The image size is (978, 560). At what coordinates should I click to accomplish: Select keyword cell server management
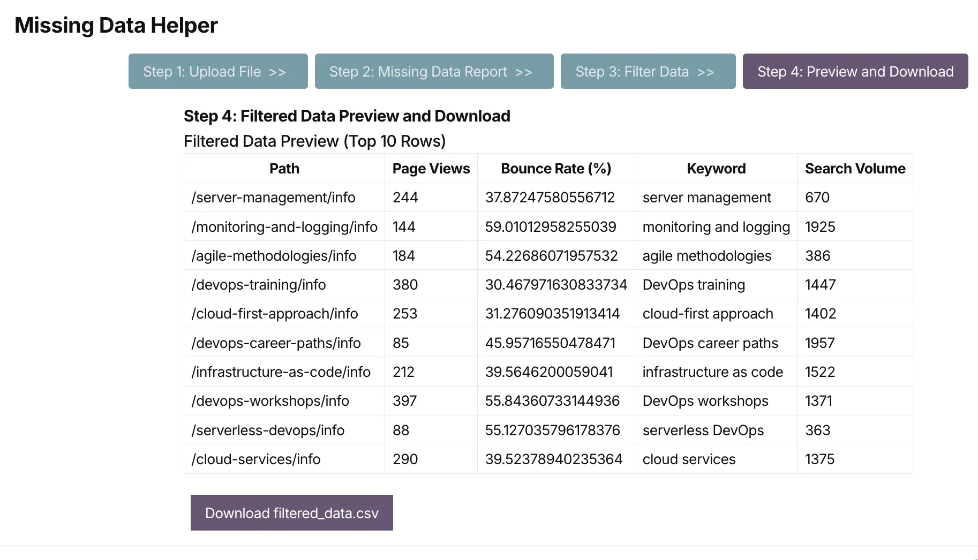click(716, 198)
